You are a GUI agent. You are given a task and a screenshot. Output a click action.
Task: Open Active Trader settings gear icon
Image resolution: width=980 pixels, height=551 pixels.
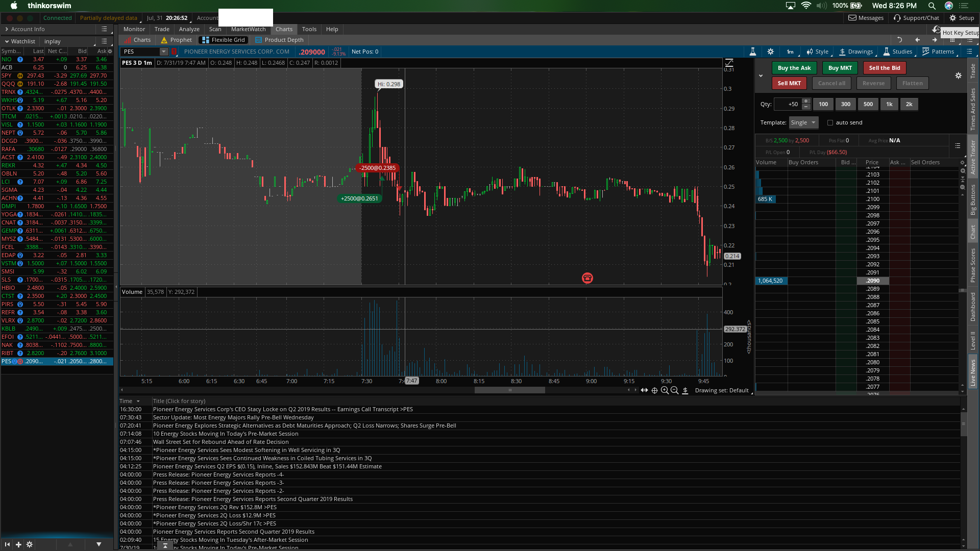click(958, 76)
